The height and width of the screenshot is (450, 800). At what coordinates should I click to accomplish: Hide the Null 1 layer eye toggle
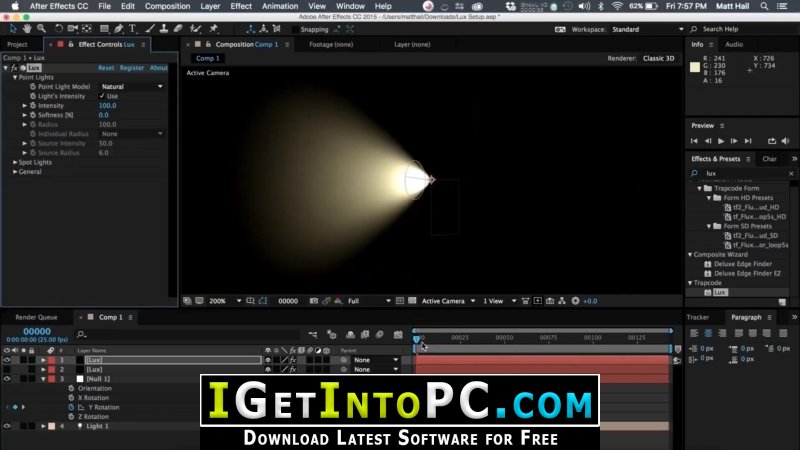tap(7, 379)
